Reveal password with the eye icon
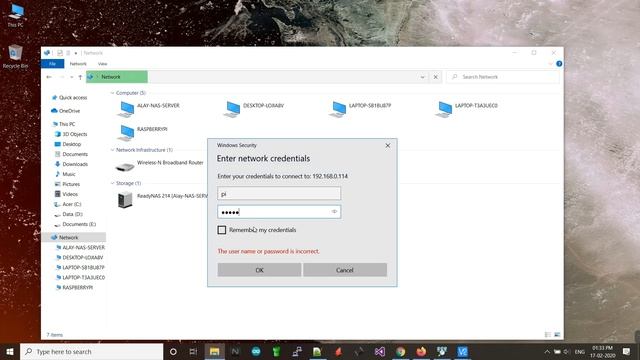The width and height of the screenshot is (640, 360). tap(334, 211)
